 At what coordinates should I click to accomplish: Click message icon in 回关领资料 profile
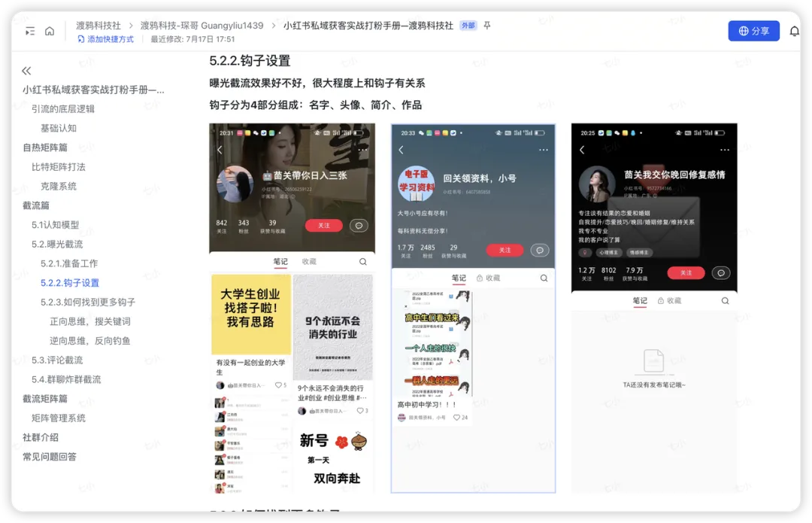tap(540, 251)
